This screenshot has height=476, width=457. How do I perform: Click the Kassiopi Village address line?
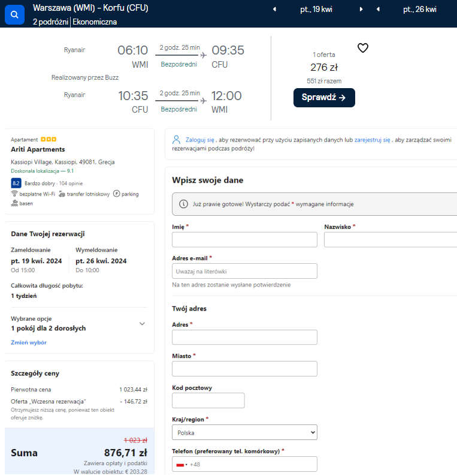click(63, 162)
